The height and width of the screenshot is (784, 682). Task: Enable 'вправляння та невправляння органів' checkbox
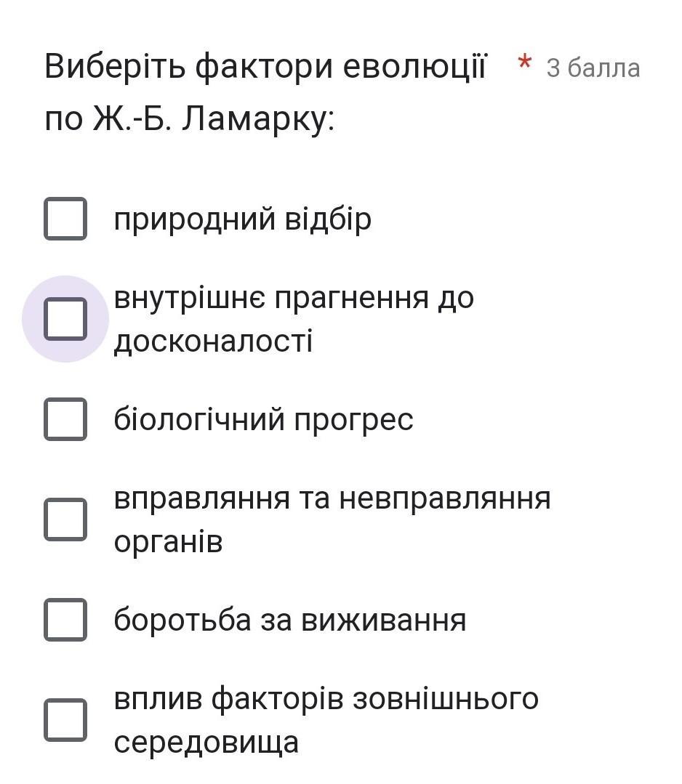click(65, 520)
